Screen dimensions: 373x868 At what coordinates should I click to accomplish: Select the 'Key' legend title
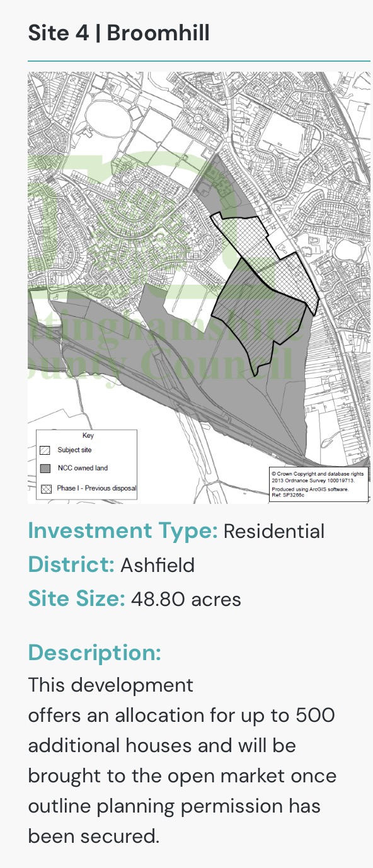[88, 435]
